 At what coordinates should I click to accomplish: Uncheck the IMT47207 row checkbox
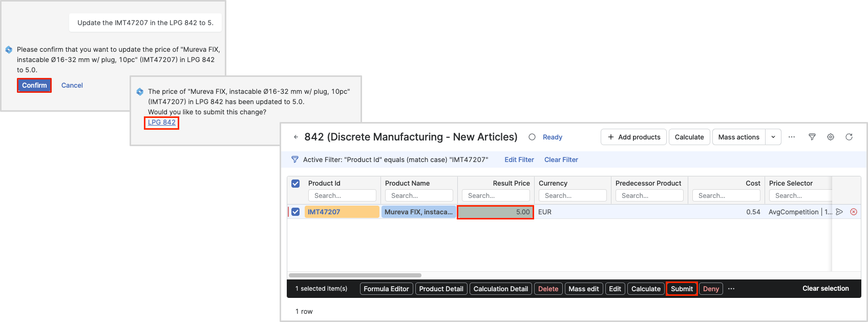[295, 212]
